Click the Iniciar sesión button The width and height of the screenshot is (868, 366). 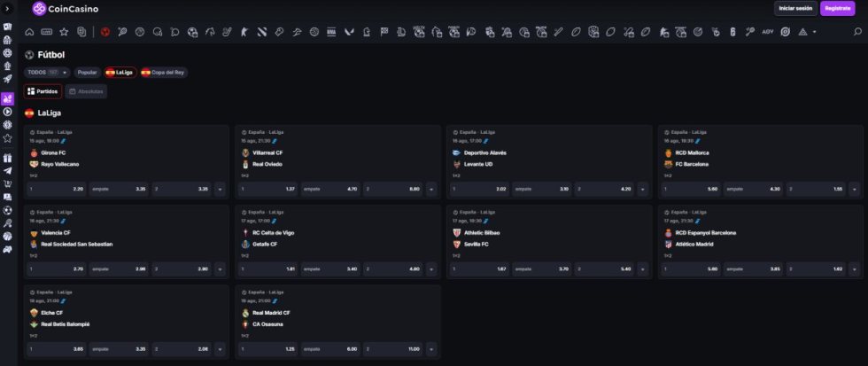click(x=794, y=9)
